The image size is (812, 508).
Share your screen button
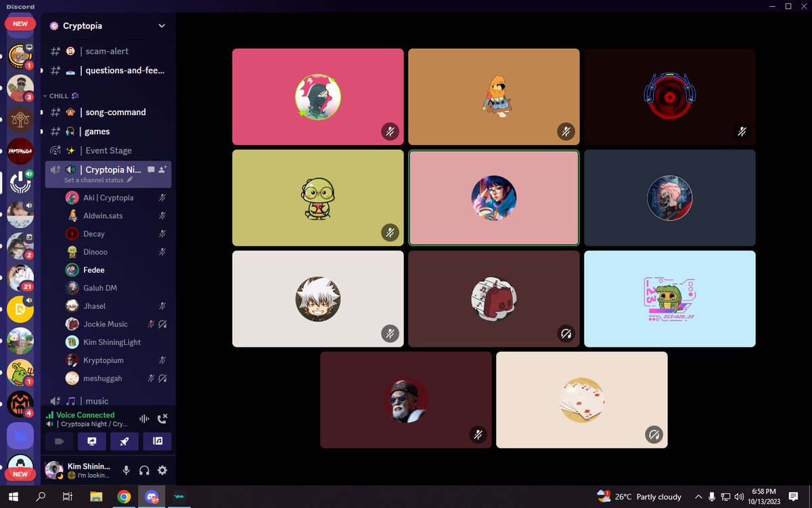[92, 441]
